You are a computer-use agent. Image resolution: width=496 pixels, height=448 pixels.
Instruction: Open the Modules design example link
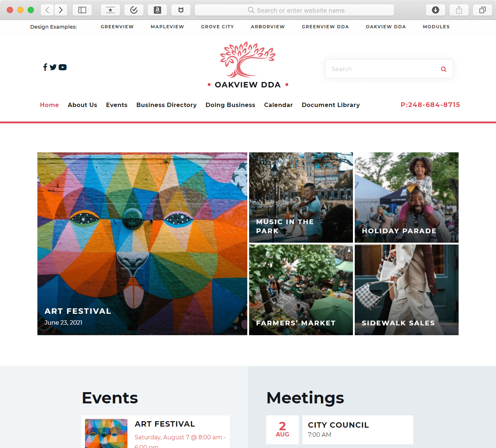(436, 27)
